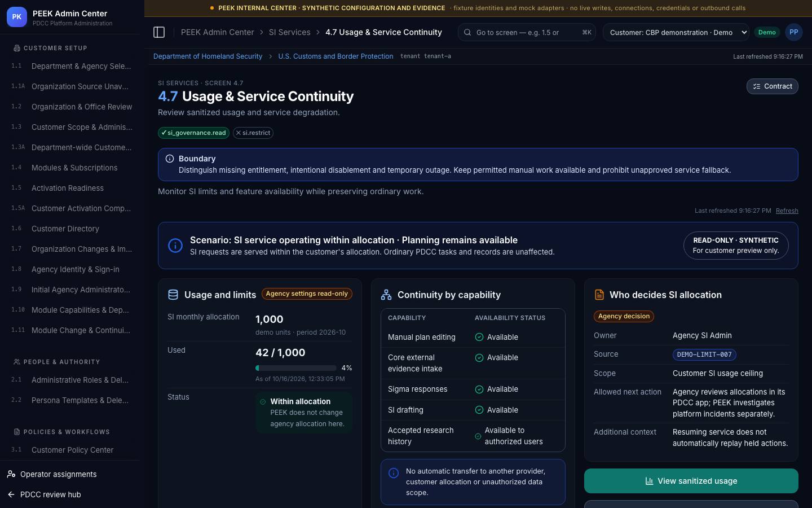Click the Usage and limits database icon

pyautogui.click(x=173, y=295)
